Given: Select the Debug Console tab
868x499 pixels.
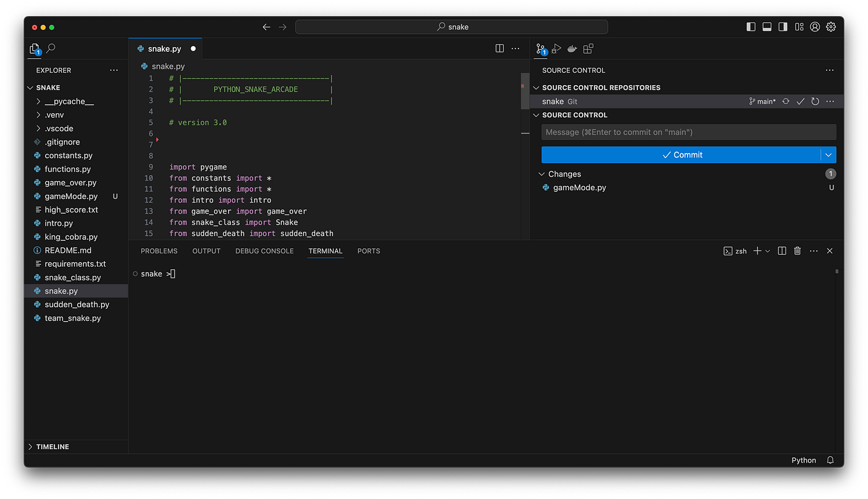Looking at the screenshot, I should tap(264, 250).
